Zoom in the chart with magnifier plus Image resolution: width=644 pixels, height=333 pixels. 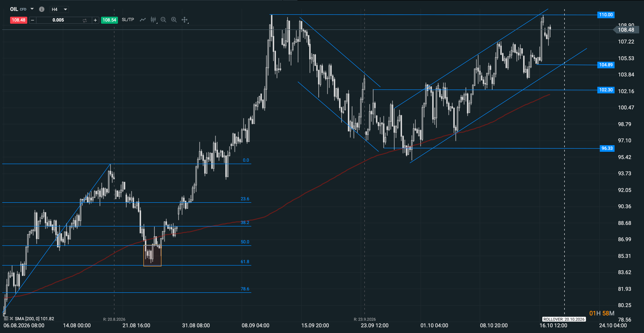[174, 20]
